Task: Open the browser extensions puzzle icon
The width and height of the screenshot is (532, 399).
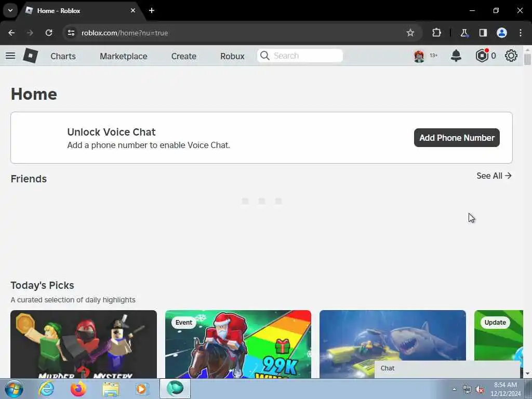Action: tap(436, 33)
